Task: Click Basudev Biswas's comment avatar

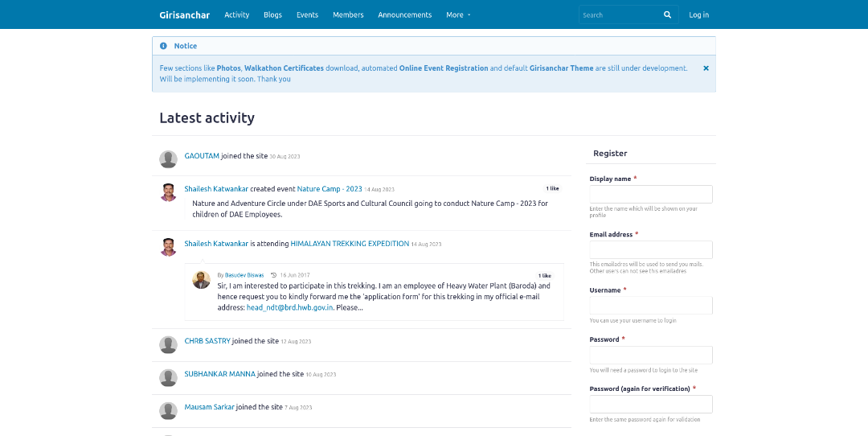Action: click(x=201, y=280)
